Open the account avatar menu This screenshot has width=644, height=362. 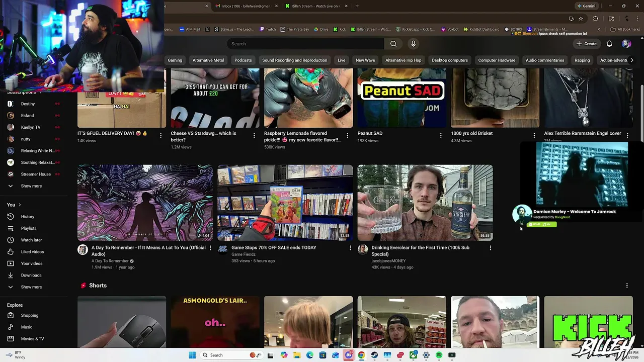click(x=626, y=44)
